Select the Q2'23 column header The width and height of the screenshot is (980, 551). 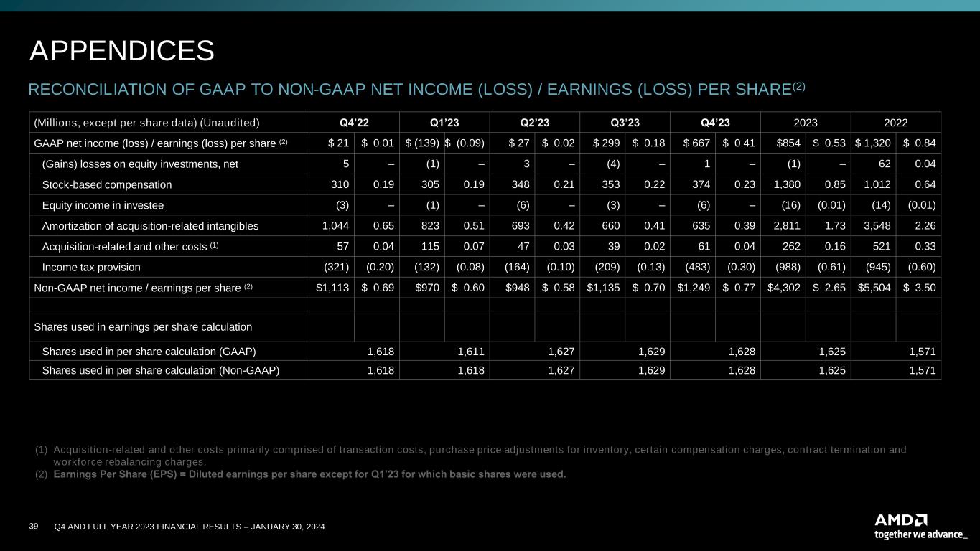point(535,121)
